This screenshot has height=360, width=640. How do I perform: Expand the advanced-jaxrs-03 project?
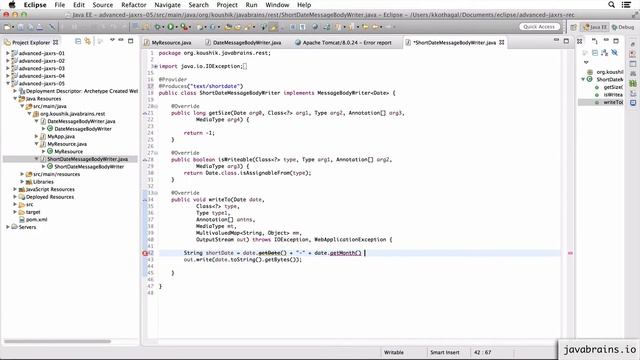[7, 68]
